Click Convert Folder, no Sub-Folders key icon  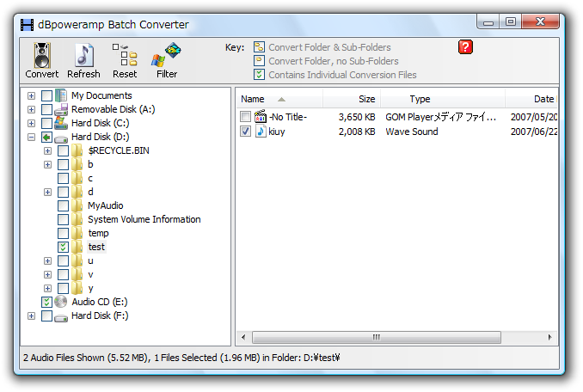pyautogui.click(x=259, y=60)
